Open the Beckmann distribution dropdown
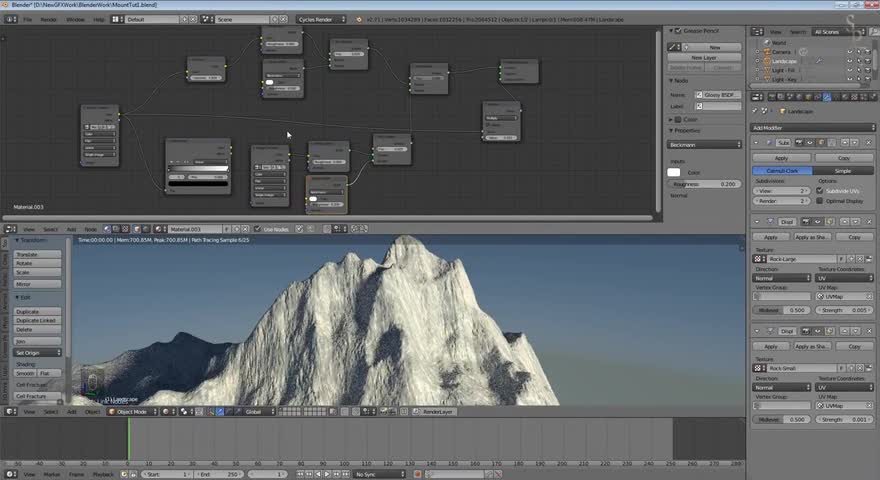Screen dimensions: 880x480 tap(705, 145)
